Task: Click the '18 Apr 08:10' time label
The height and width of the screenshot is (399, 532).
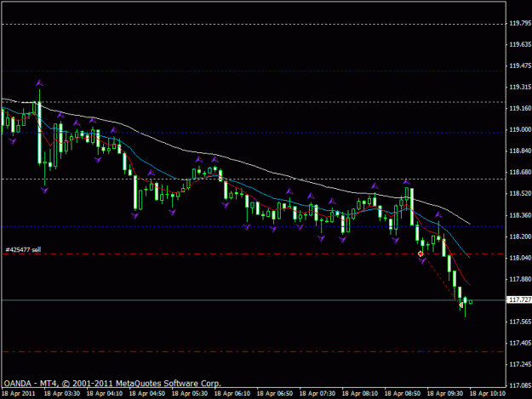Action: pyautogui.click(x=360, y=394)
